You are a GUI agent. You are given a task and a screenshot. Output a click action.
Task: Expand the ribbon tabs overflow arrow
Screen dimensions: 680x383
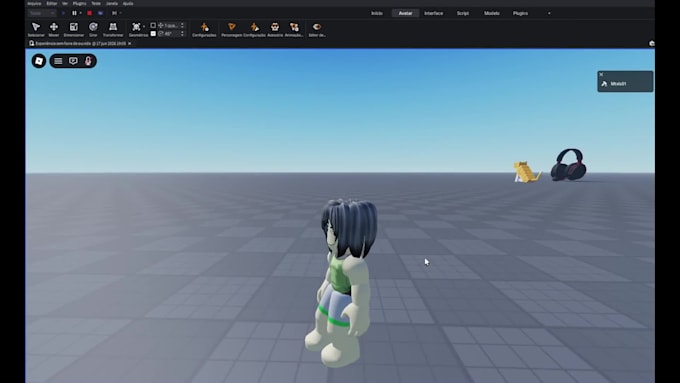click(549, 13)
